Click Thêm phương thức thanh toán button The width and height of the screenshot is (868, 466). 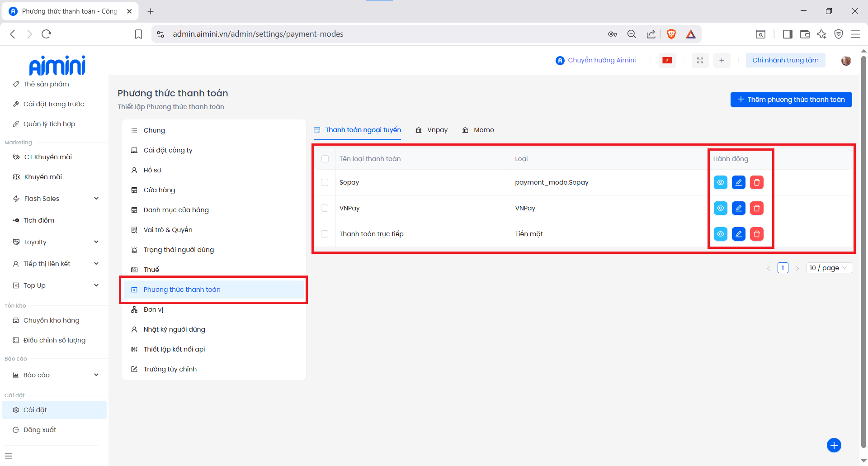point(791,100)
